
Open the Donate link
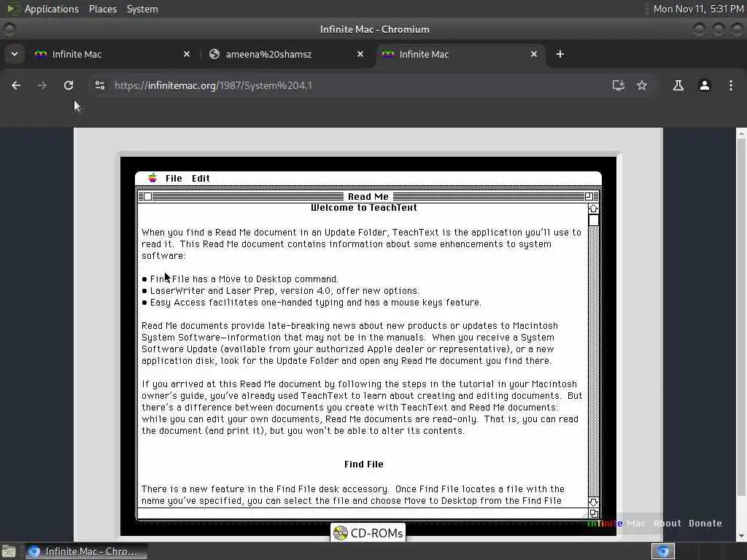pos(705,524)
